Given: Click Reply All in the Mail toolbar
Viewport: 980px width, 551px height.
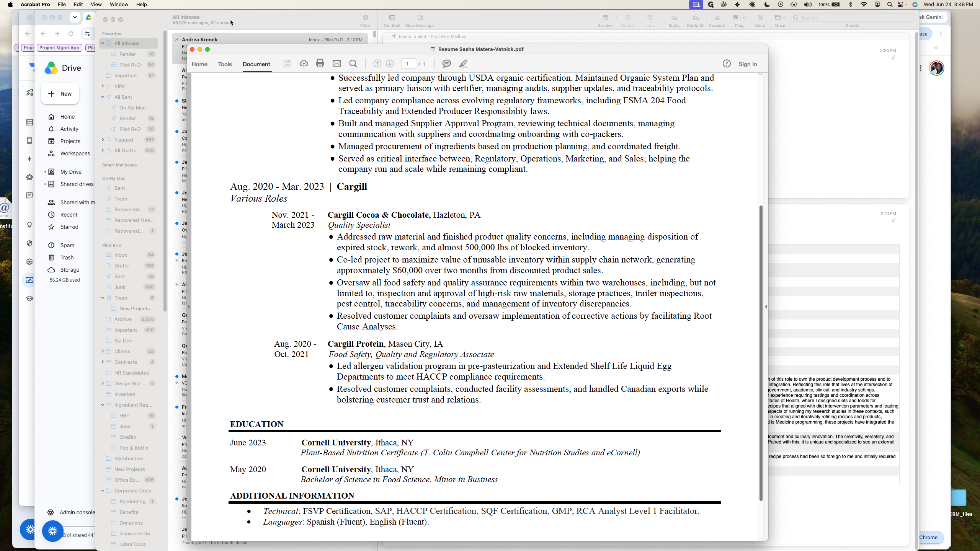Looking at the screenshot, I should point(696,21).
